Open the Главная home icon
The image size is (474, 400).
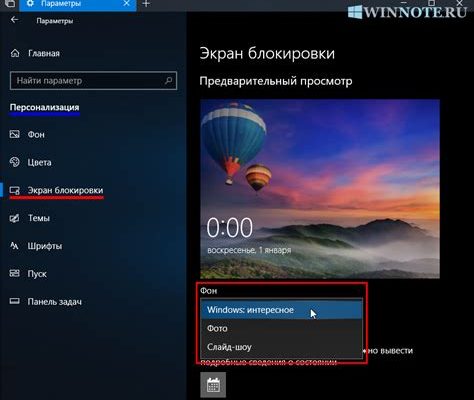coord(15,53)
